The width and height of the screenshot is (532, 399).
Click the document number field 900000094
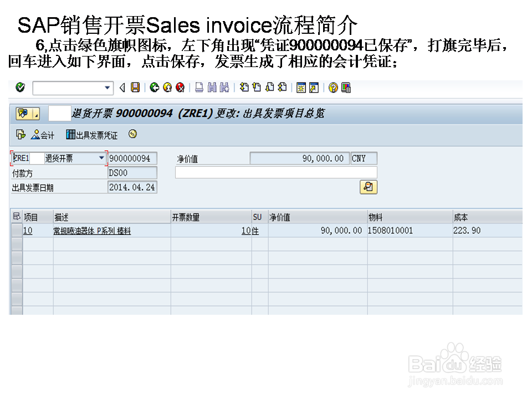132,158
